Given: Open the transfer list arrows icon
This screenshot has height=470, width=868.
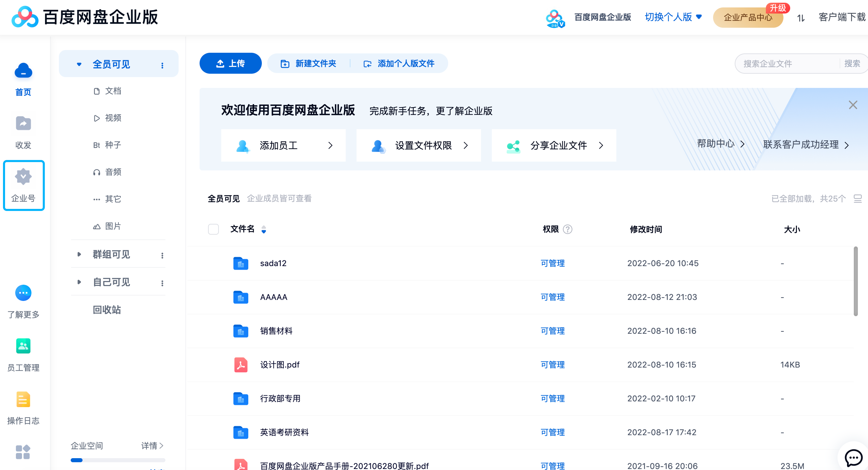Looking at the screenshot, I should pyautogui.click(x=801, y=18).
